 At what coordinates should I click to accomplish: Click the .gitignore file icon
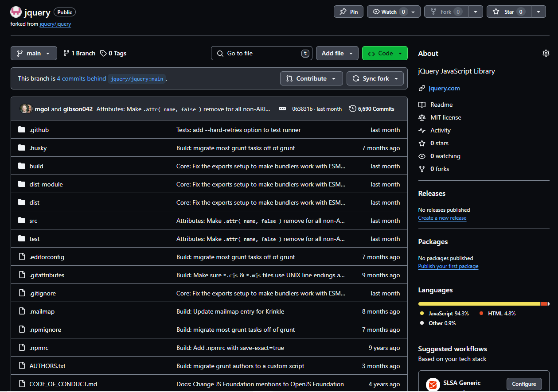(x=22, y=293)
